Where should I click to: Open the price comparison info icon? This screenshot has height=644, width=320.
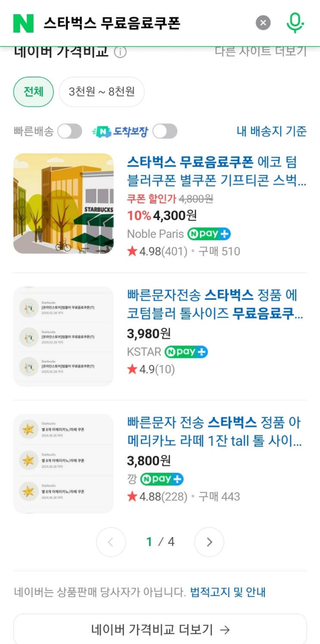[120, 52]
